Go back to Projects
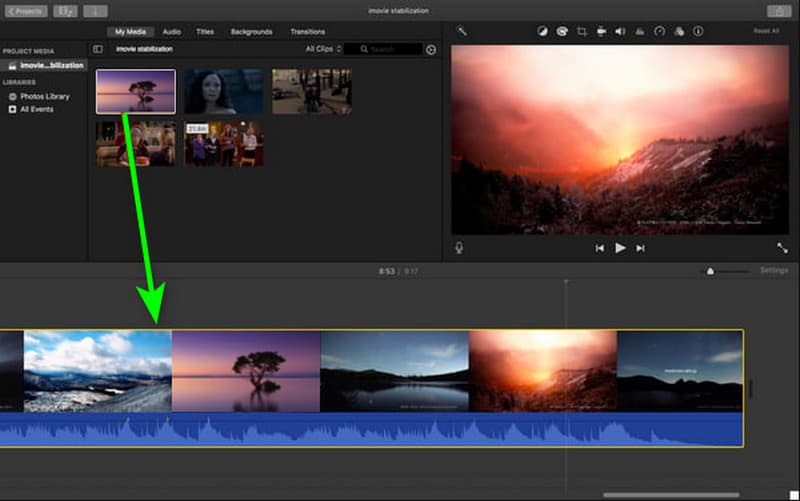This screenshot has width=800, height=501. pyautogui.click(x=26, y=11)
